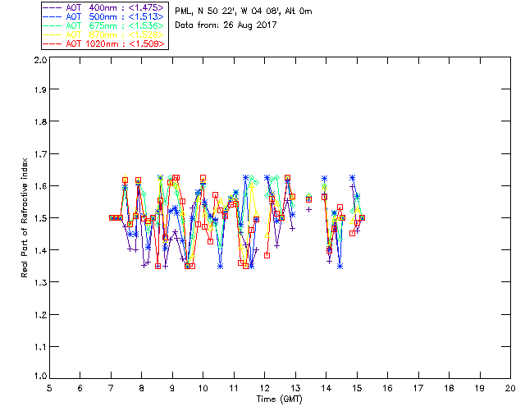Click the y-axis tick label 1.4
The width and height of the screenshot is (525, 420).
point(40,250)
